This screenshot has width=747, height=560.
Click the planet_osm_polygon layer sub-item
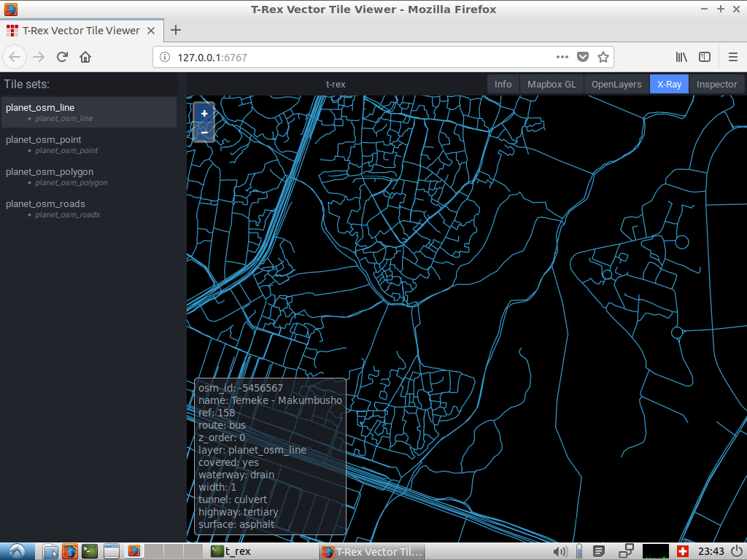click(71, 182)
